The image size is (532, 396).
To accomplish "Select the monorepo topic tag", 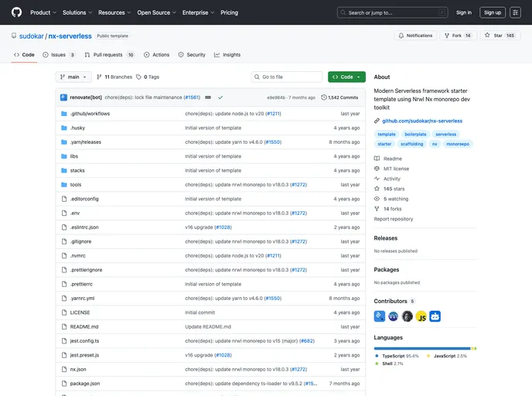I will pos(458,144).
